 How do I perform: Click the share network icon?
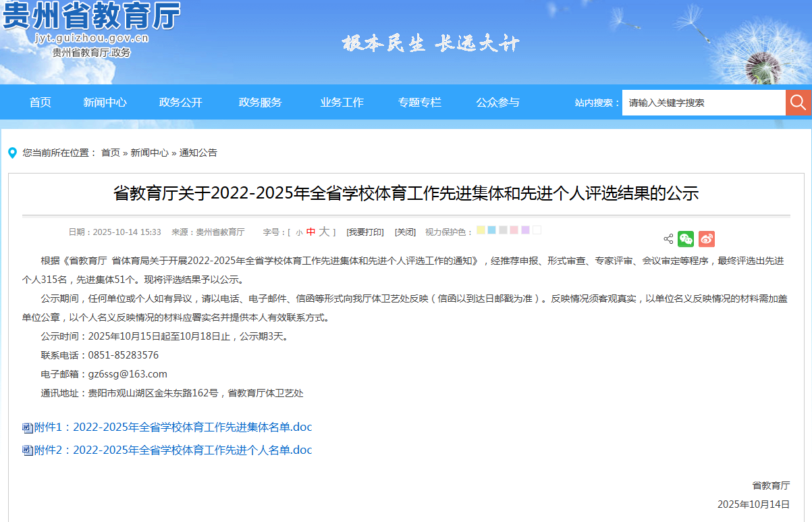668,239
